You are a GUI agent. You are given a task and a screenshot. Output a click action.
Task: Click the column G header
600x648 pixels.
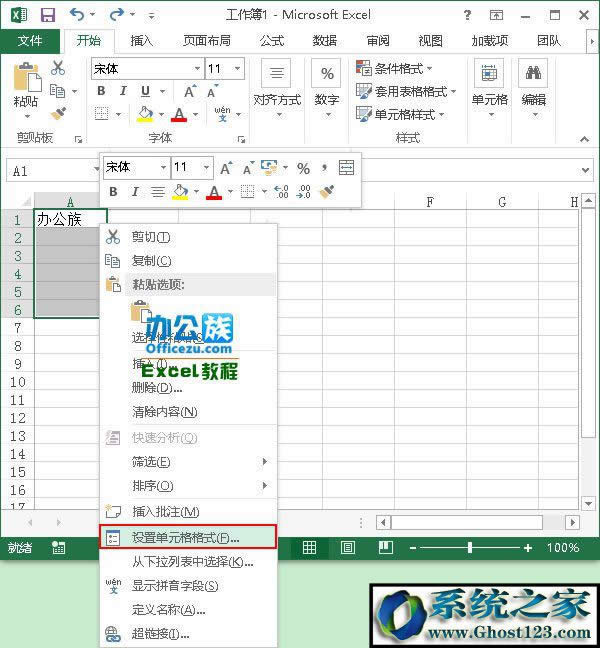(x=501, y=202)
